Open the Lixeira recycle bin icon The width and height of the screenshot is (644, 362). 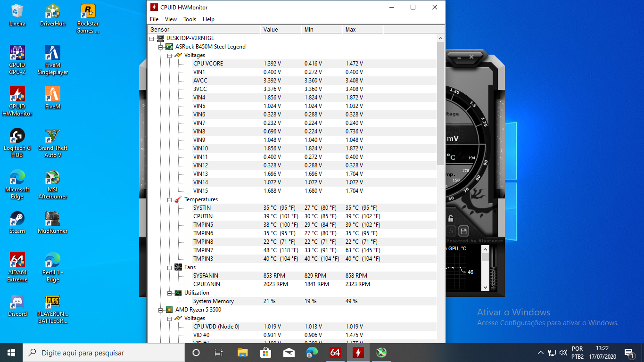click(x=17, y=15)
